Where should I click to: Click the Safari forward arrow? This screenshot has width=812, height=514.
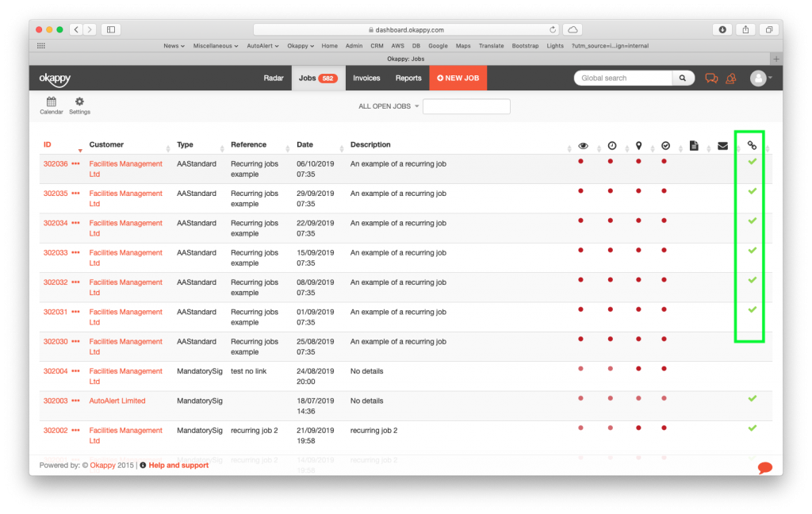point(90,29)
